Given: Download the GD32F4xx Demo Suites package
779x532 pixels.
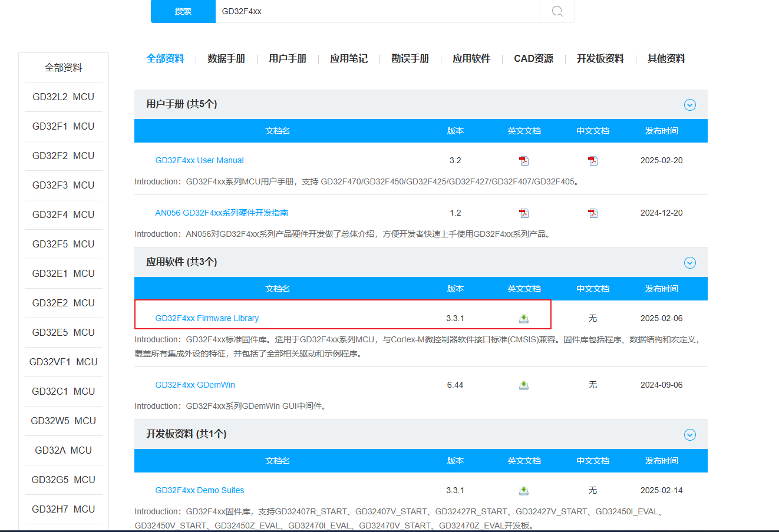Looking at the screenshot, I should pos(524,490).
